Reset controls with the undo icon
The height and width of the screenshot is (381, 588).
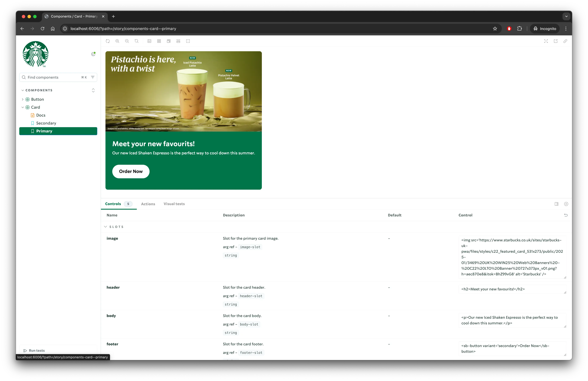(566, 215)
